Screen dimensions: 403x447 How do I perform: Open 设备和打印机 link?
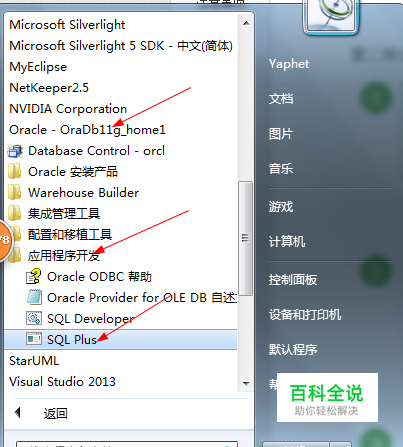point(305,315)
